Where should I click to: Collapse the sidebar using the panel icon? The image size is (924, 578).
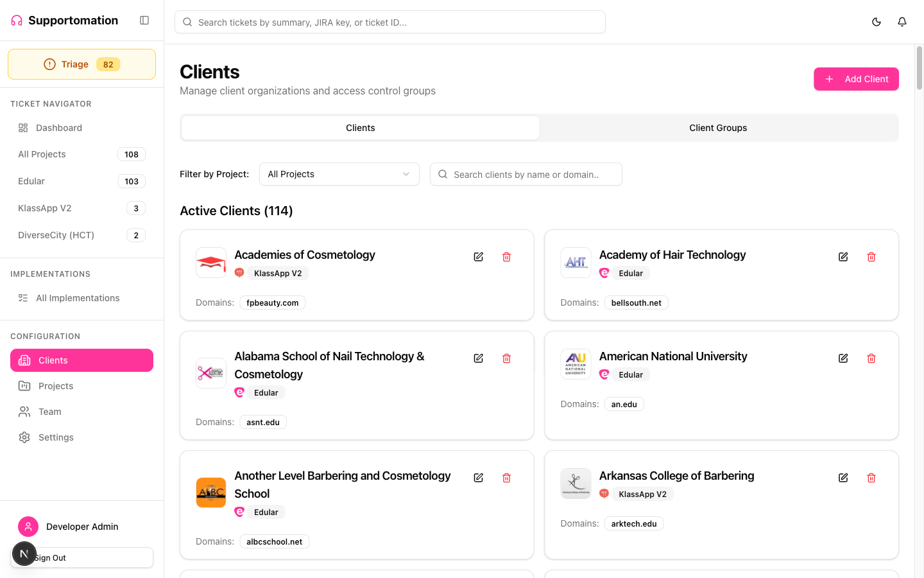144,20
